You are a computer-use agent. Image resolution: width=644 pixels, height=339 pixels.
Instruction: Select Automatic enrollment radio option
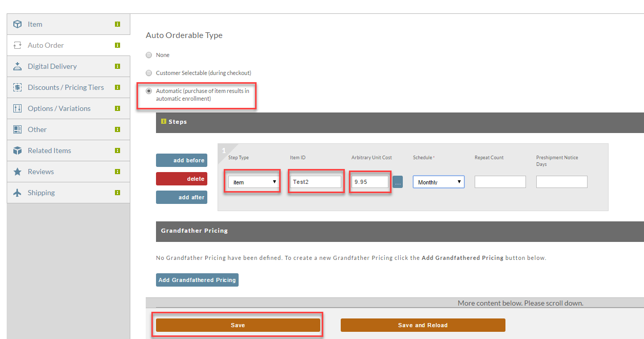149,91
